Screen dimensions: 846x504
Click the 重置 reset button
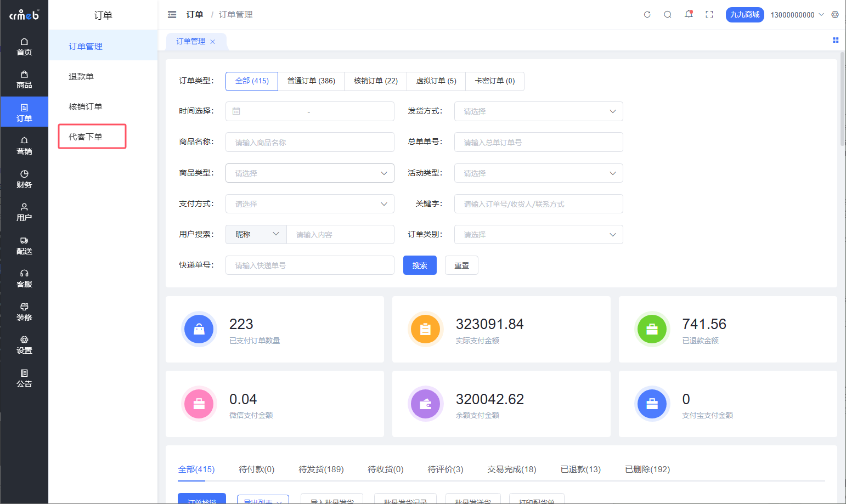point(461,265)
